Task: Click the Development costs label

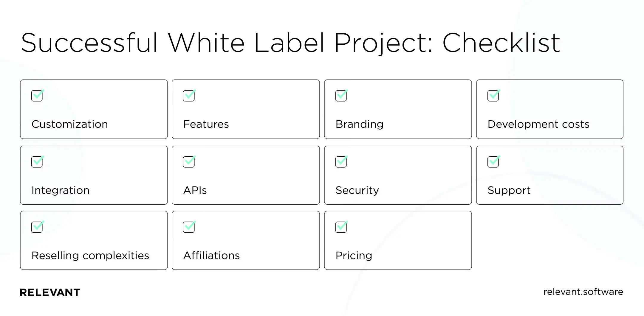Action: (x=538, y=124)
